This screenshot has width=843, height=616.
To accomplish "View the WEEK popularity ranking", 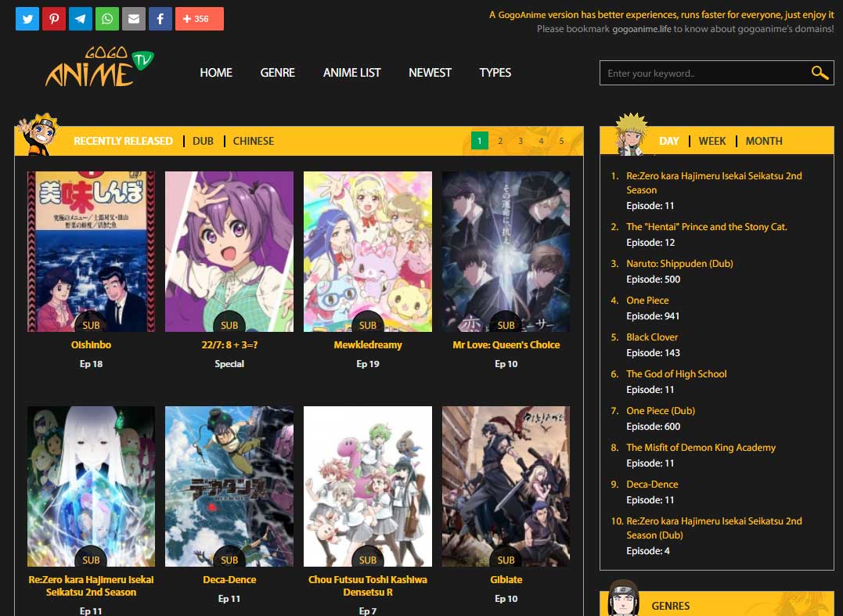I will (x=712, y=141).
